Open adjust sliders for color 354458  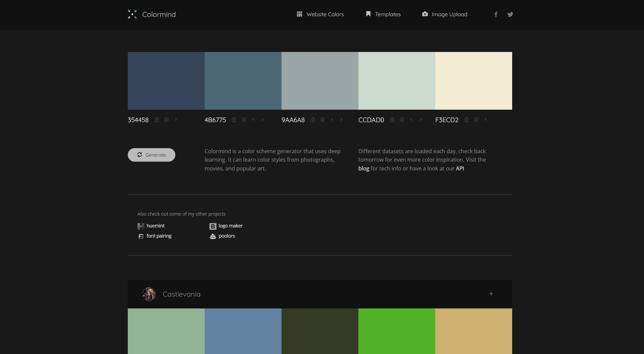[x=166, y=120]
